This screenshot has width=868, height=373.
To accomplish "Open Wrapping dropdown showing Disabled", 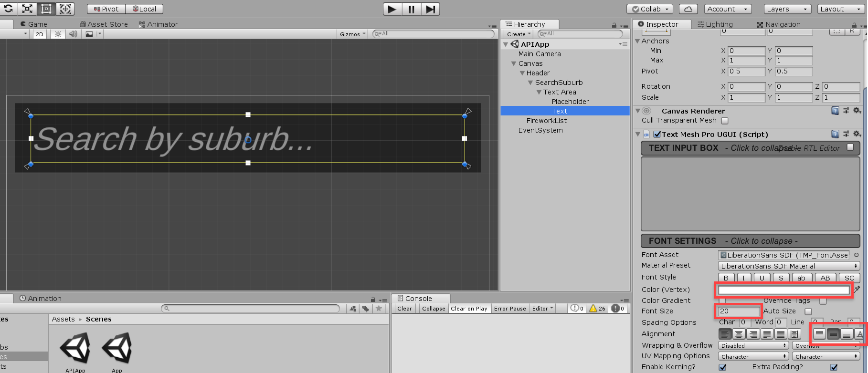I will (753, 345).
